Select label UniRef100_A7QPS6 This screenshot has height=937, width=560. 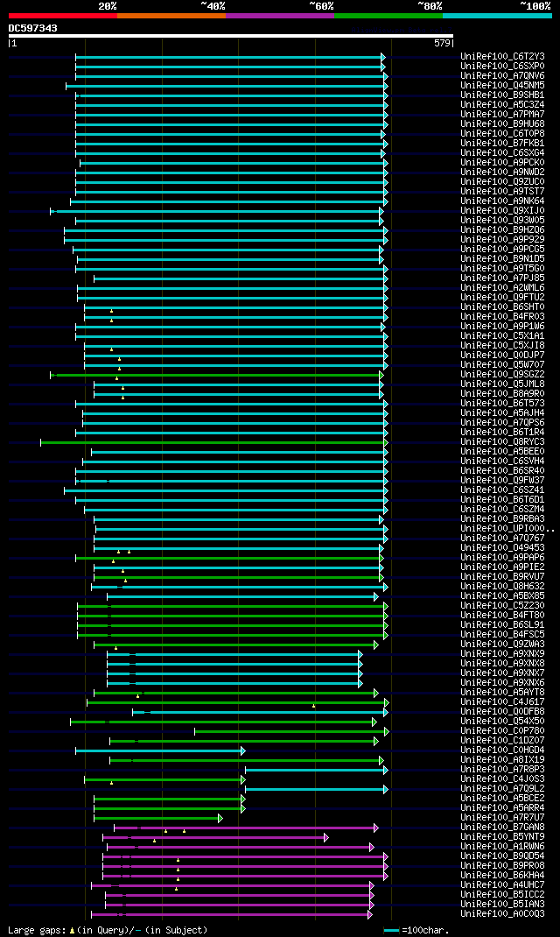pyautogui.click(x=502, y=422)
